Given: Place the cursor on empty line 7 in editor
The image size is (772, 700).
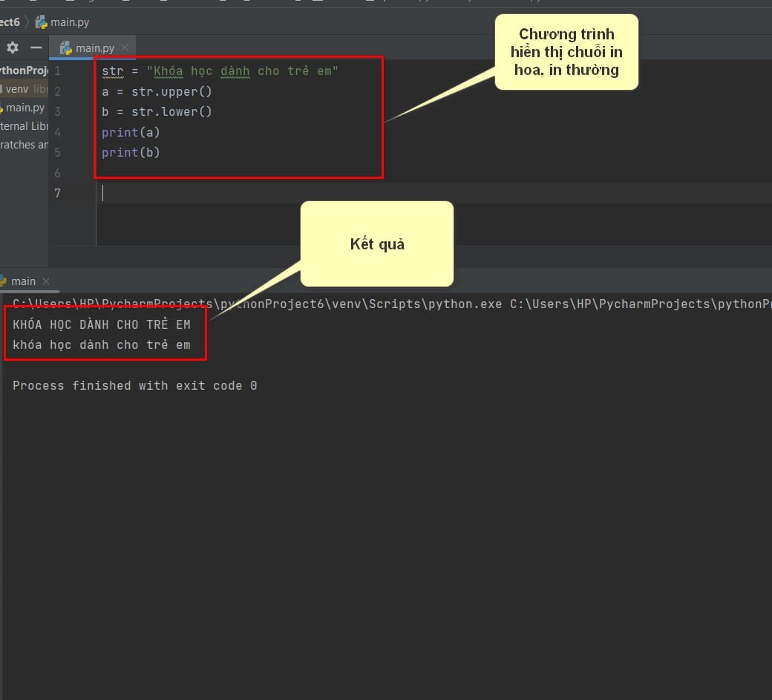Looking at the screenshot, I should click(x=297, y=193).
